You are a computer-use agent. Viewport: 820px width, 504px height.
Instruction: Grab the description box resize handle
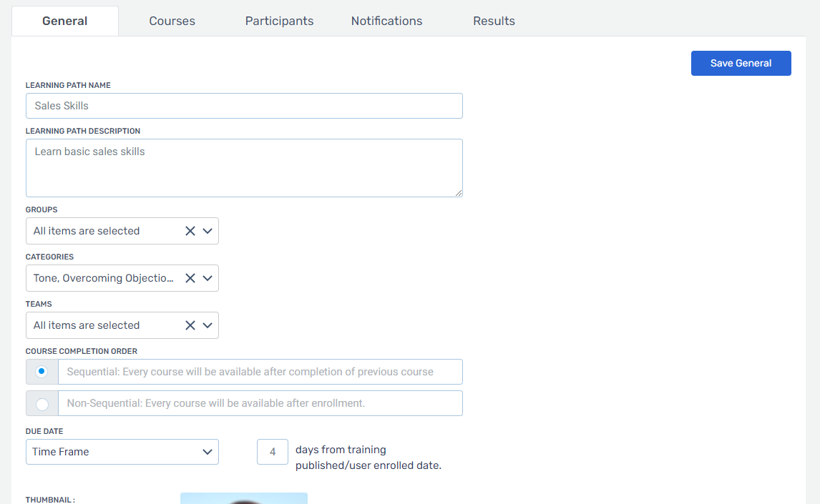(x=459, y=193)
